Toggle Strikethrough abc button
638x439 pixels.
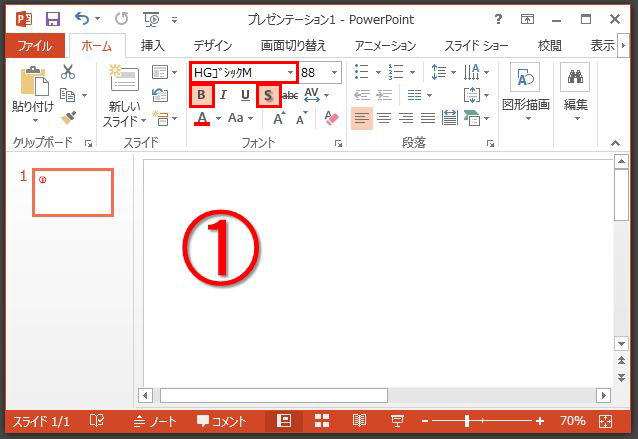point(290,95)
